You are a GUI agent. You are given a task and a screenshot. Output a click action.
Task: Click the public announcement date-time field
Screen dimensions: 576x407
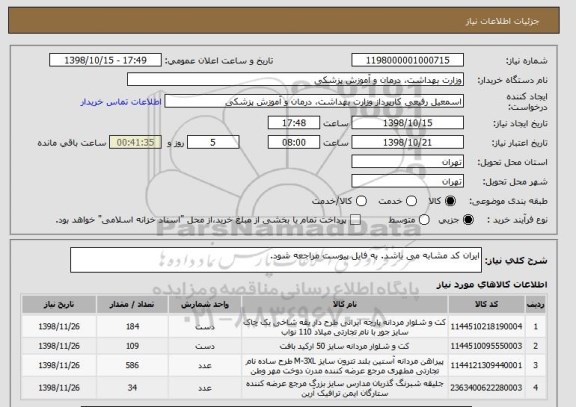105,60
